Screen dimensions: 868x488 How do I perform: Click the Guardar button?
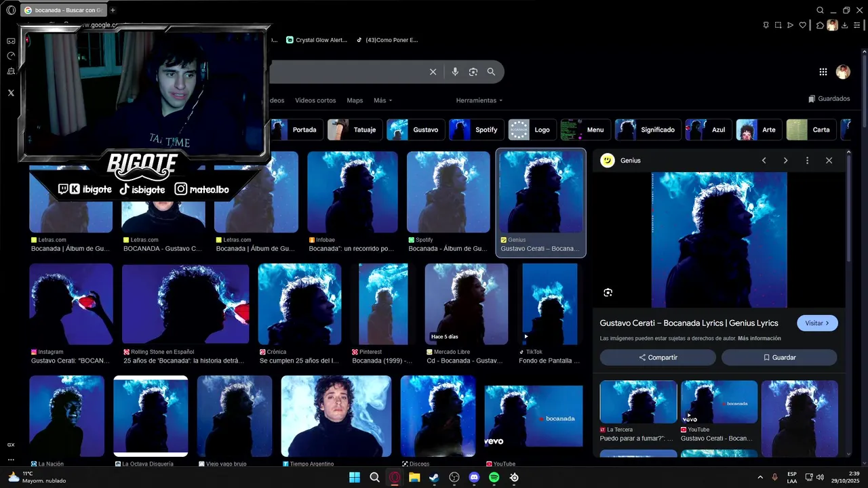coord(779,357)
